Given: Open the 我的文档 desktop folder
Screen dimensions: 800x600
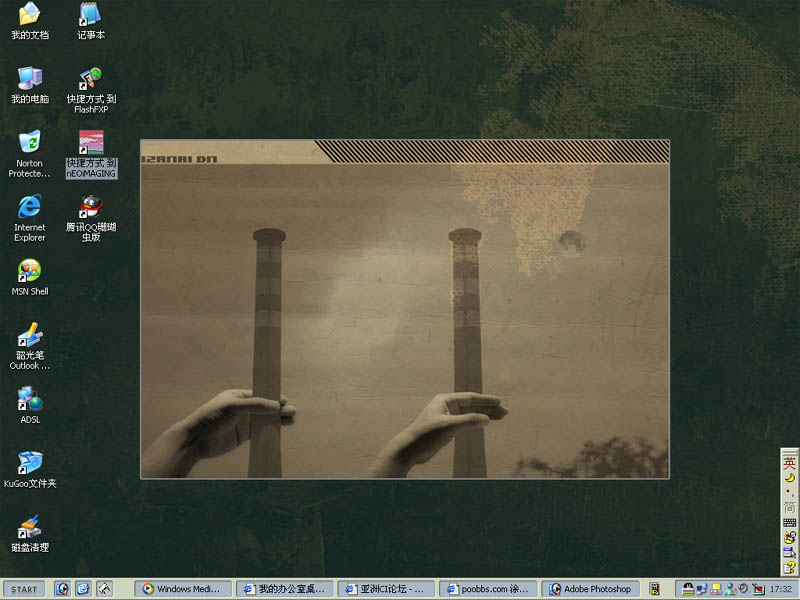Looking at the screenshot, I should [30, 15].
